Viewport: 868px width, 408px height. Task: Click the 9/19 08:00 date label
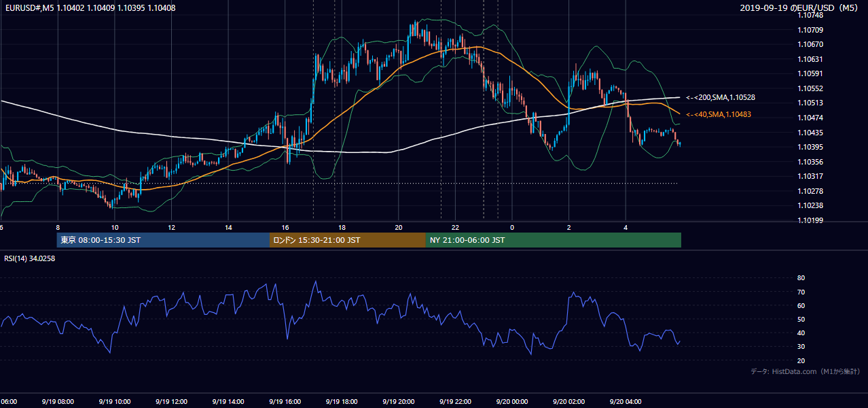coord(57,402)
